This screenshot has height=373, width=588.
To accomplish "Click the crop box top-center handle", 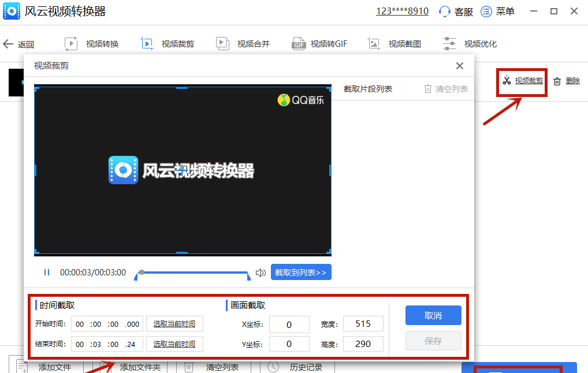I will point(182,88).
